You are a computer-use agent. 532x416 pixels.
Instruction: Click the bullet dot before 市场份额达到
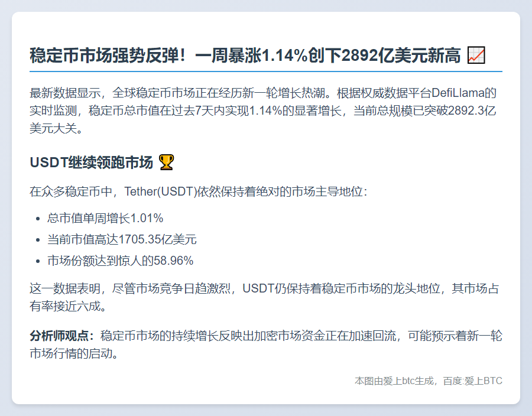click(38, 261)
